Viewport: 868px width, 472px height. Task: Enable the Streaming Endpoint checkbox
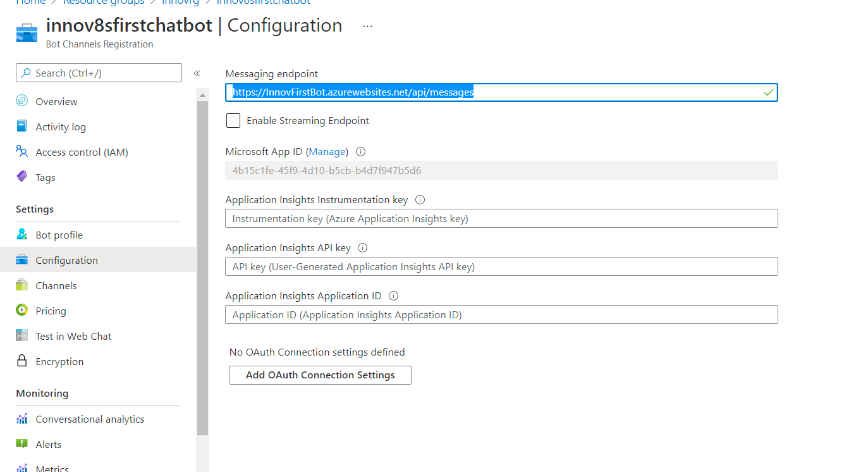coord(233,120)
